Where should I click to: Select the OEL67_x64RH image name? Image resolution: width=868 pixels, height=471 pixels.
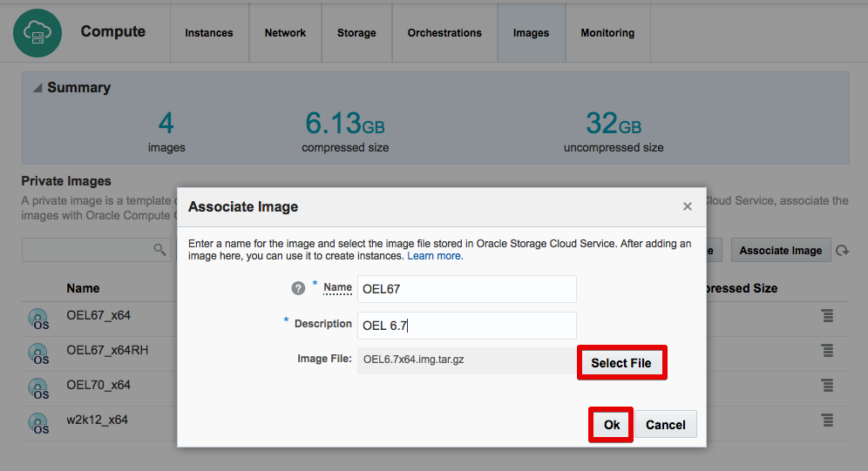click(107, 350)
